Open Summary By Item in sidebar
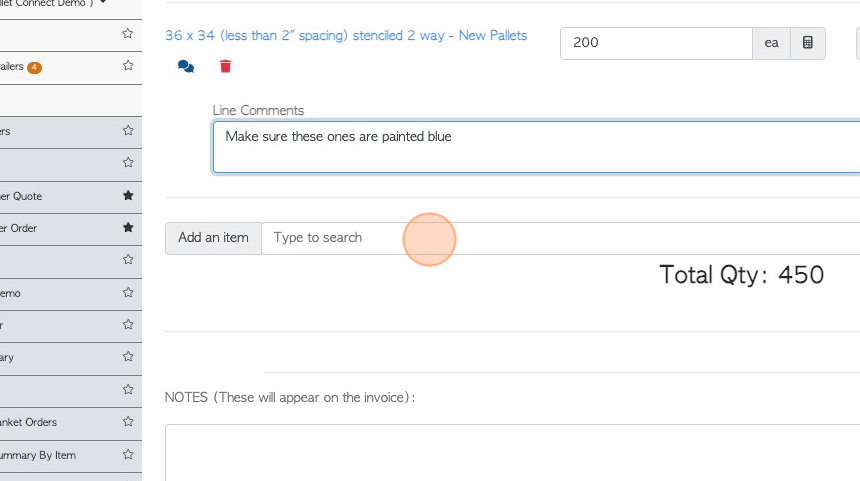 38,455
